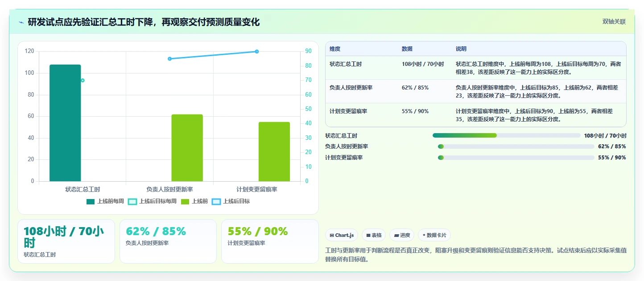The image size is (644, 281).
Task: Click the 计划变更留痕率 x-axis label
Action: (x=257, y=189)
